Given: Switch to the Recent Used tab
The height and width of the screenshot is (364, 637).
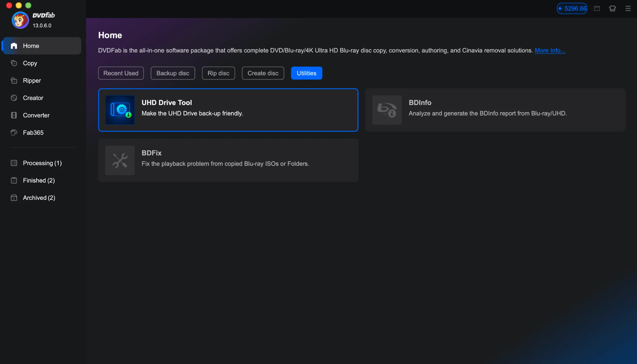Looking at the screenshot, I should click(x=121, y=73).
